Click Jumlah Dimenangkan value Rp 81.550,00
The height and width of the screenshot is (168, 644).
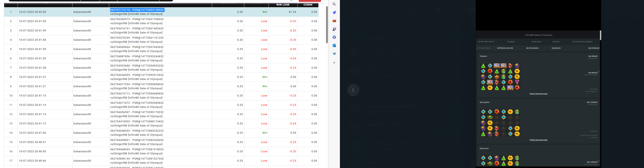pyautogui.click(x=594, y=48)
